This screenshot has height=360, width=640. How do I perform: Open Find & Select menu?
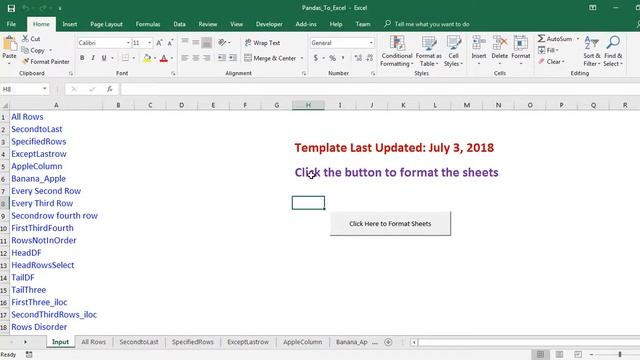(613, 51)
